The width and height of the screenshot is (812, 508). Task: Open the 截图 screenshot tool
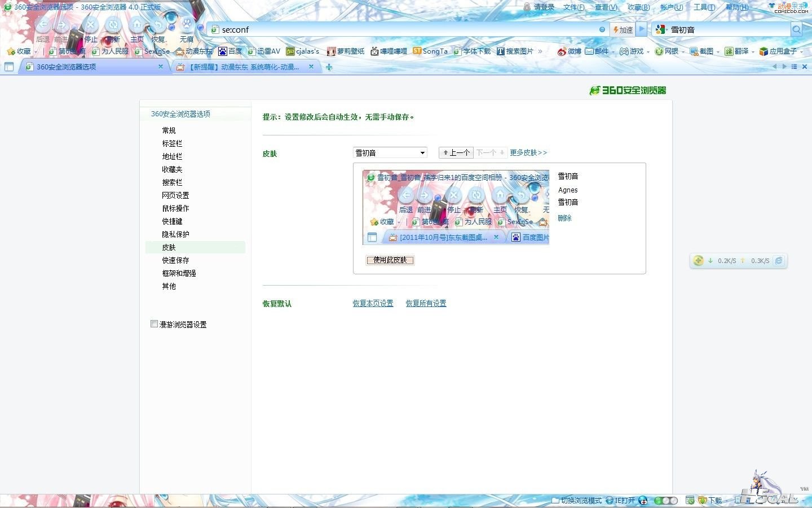[x=702, y=51]
